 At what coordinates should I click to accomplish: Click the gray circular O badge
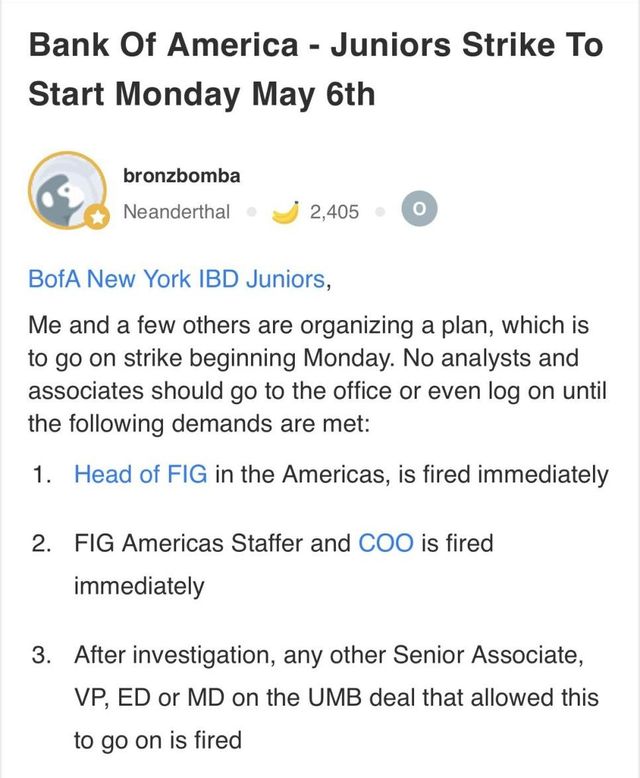(x=418, y=211)
